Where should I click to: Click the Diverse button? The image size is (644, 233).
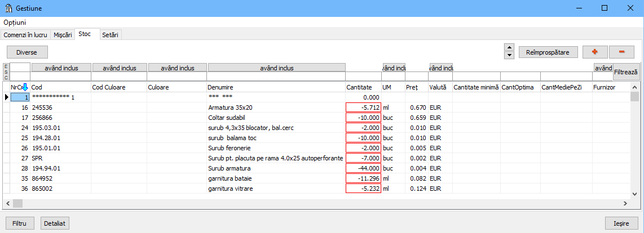click(x=27, y=52)
